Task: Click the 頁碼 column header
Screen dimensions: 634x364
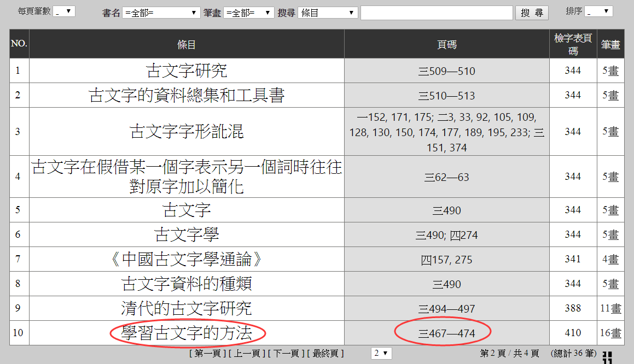Action: click(x=447, y=44)
